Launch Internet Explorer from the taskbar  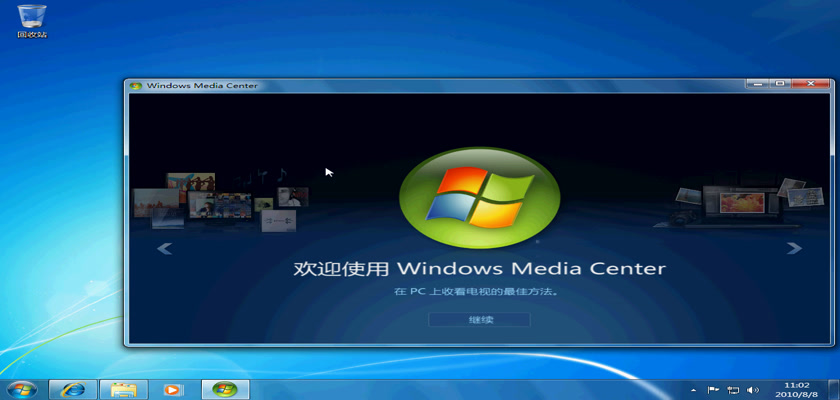pos(73,389)
